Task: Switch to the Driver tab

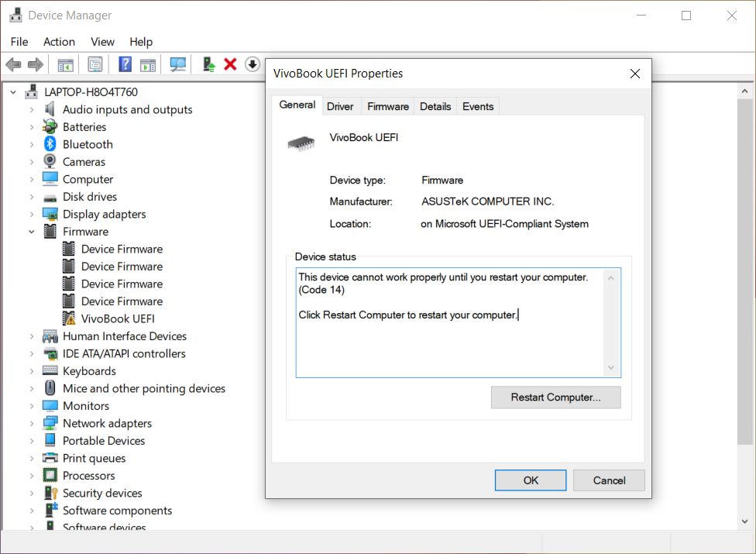Action: [x=340, y=107]
